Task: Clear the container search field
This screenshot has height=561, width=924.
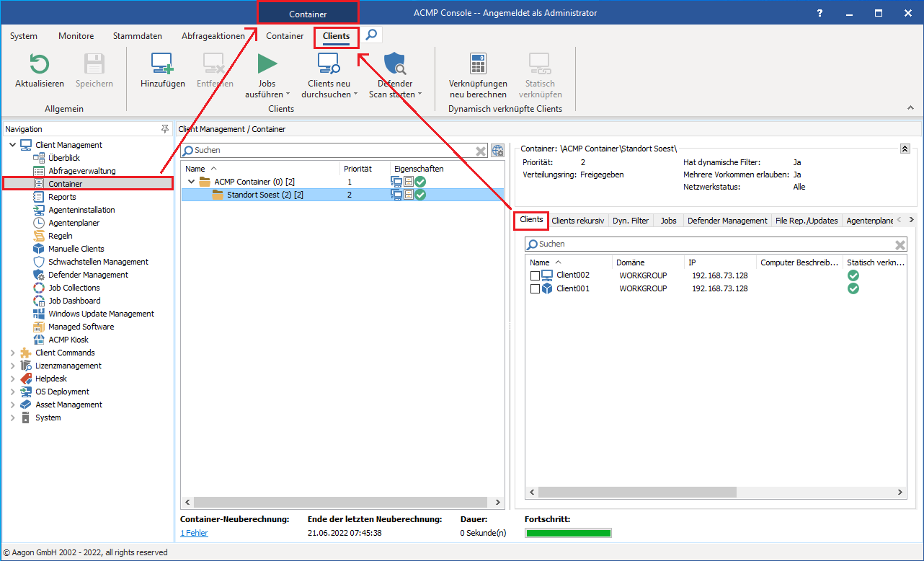Action: click(x=481, y=151)
